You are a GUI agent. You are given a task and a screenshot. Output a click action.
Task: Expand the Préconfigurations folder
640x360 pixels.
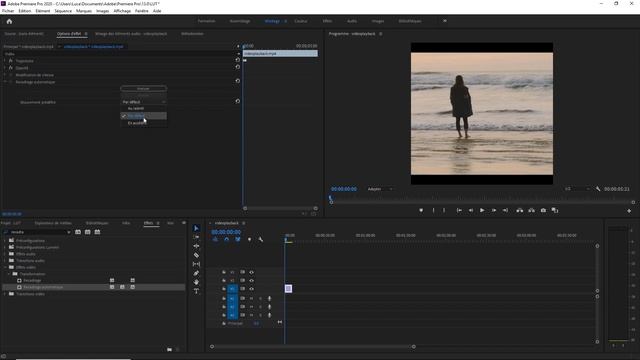5,240
